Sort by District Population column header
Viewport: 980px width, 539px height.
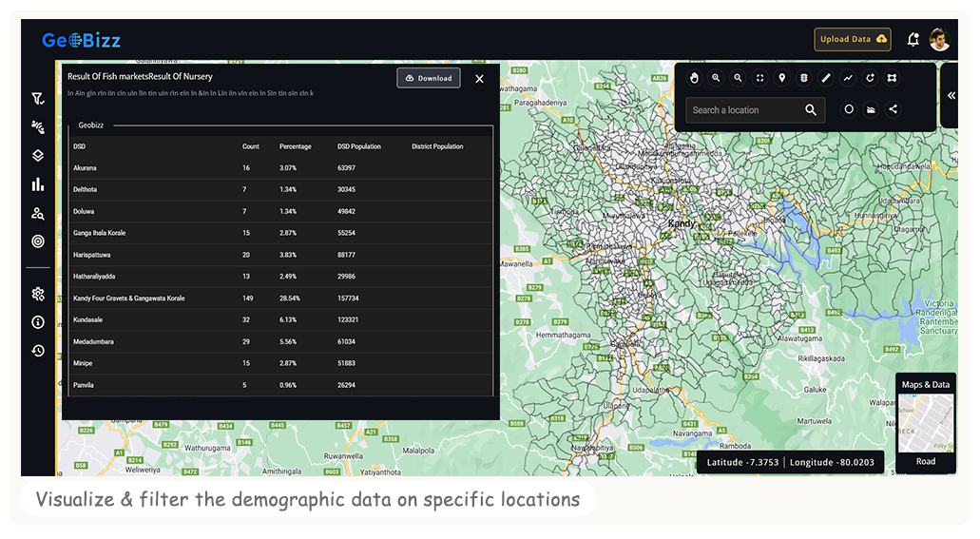point(437,146)
